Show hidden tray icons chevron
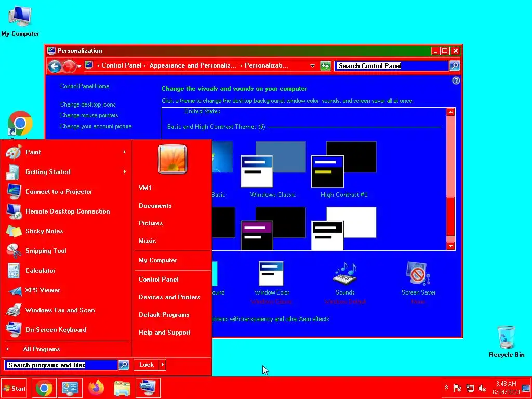Viewport: 532px width, 399px height. (x=446, y=388)
